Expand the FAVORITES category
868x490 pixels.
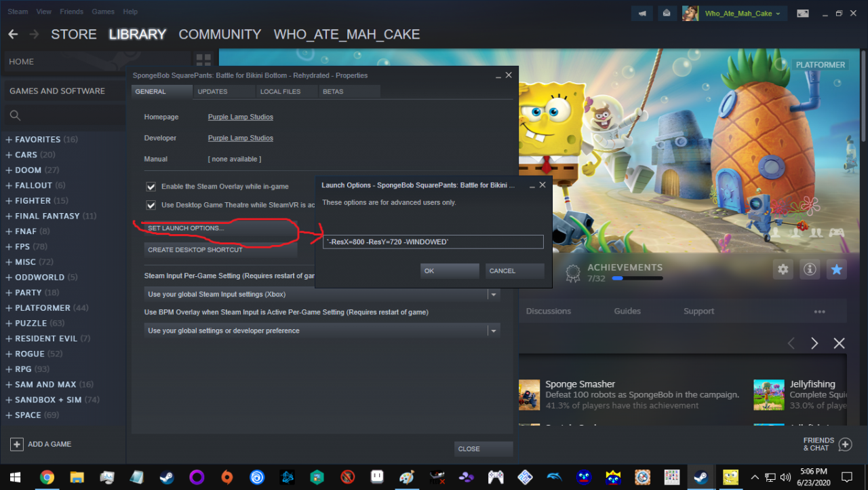pos(9,140)
